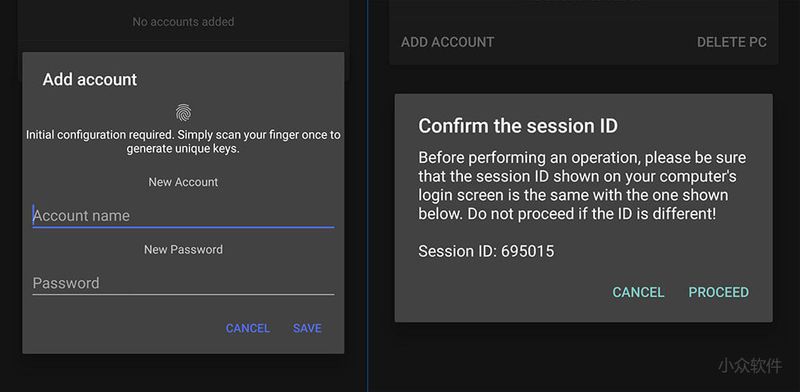Click the 'New Password' label
Viewport: 800px width, 392px height.
183,250
